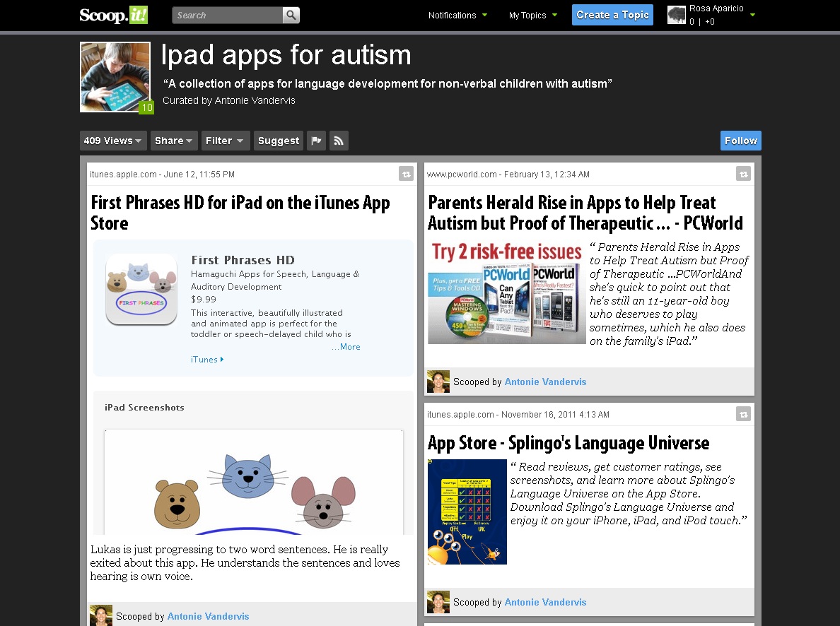Click the flag icon next to Suggest

pos(316,140)
